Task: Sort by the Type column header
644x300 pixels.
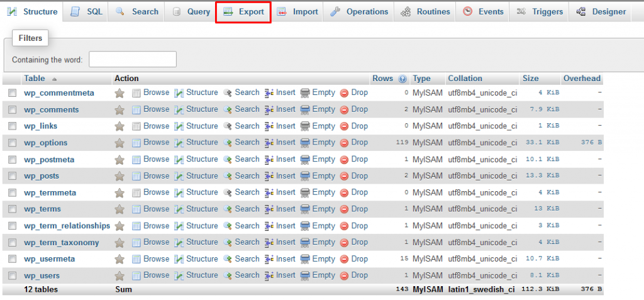Action: [421, 79]
